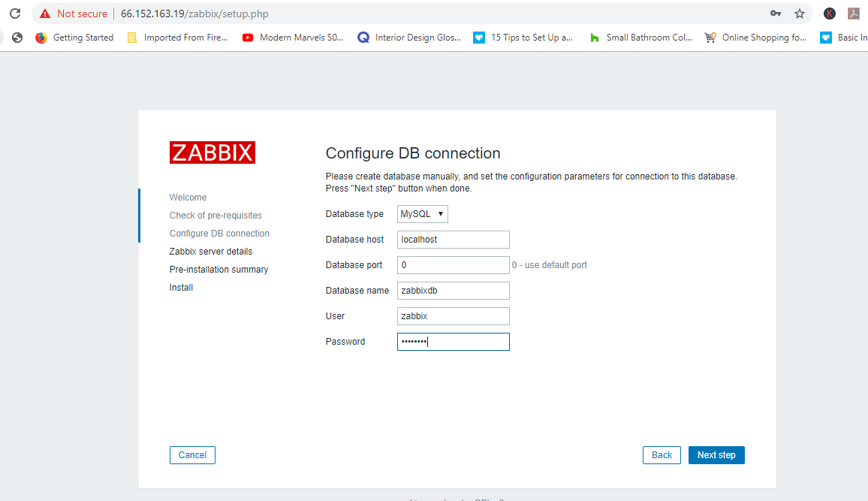This screenshot has width=868, height=501.
Task: Bookmark this page with the star icon
Action: pyautogui.click(x=800, y=14)
